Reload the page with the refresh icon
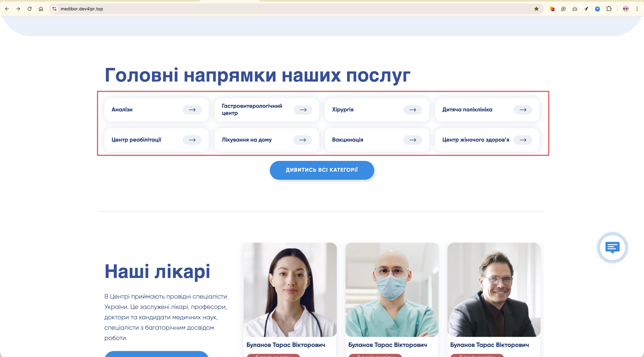Image resolution: width=644 pixels, height=357 pixels. [30, 9]
